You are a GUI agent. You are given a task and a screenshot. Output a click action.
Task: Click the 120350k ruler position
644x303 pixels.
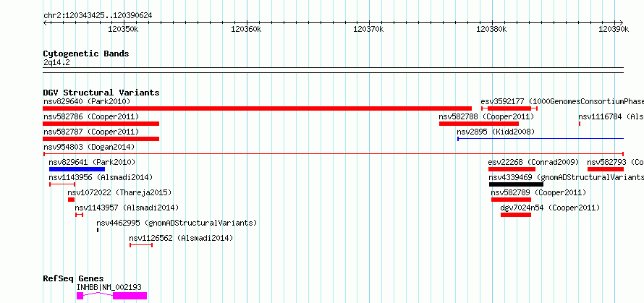click(123, 29)
